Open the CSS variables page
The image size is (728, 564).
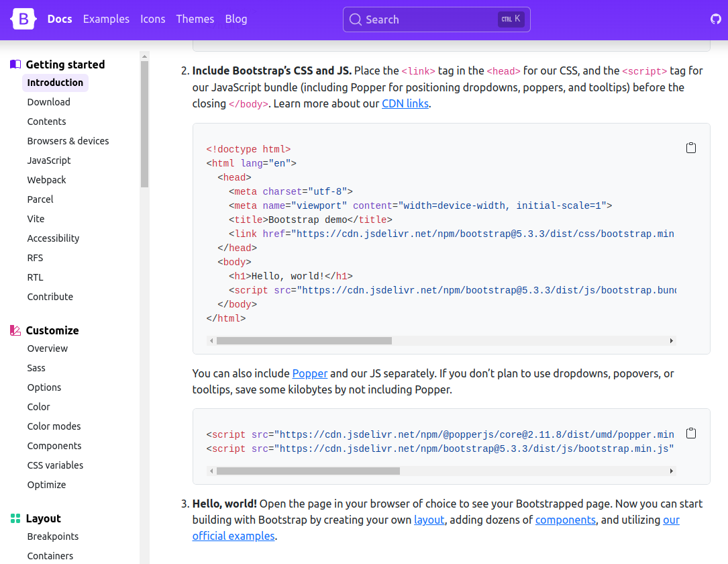[55, 466]
